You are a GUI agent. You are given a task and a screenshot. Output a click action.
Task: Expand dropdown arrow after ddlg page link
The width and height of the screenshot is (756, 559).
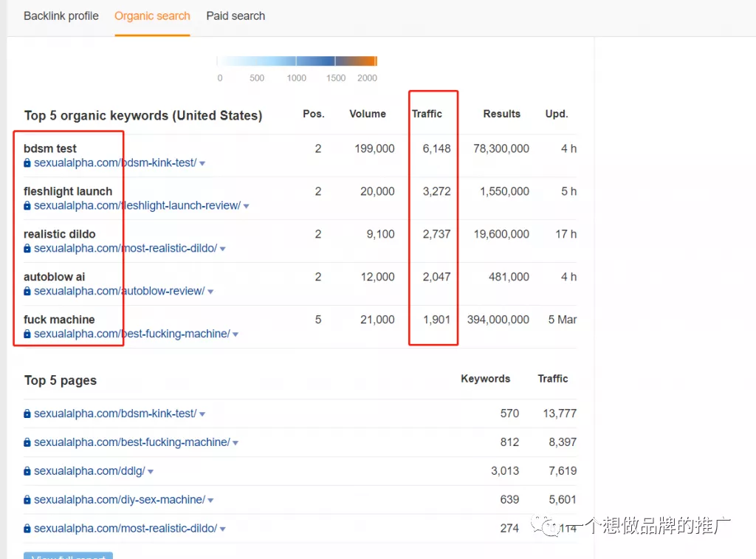tap(151, 472)
